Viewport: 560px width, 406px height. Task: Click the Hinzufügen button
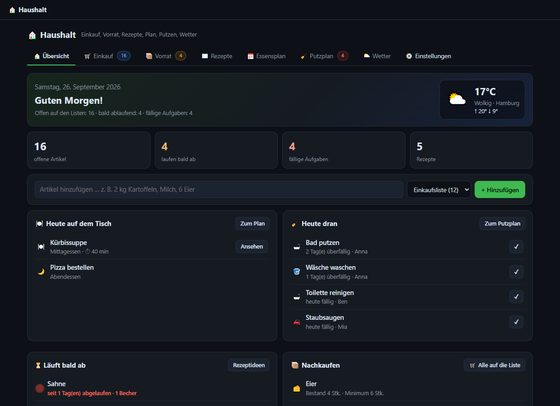pyautogui.click(x=500, y=190)
